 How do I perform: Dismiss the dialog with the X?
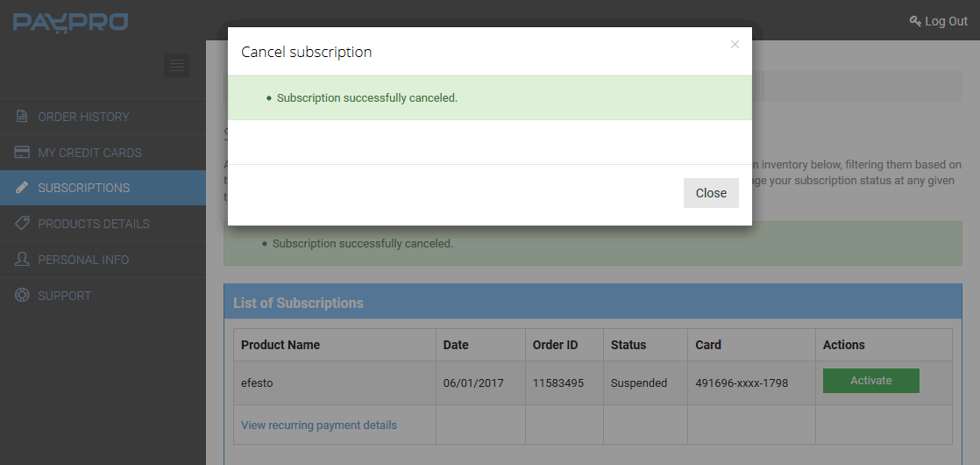pyautogui.click(x=735, y=45)
